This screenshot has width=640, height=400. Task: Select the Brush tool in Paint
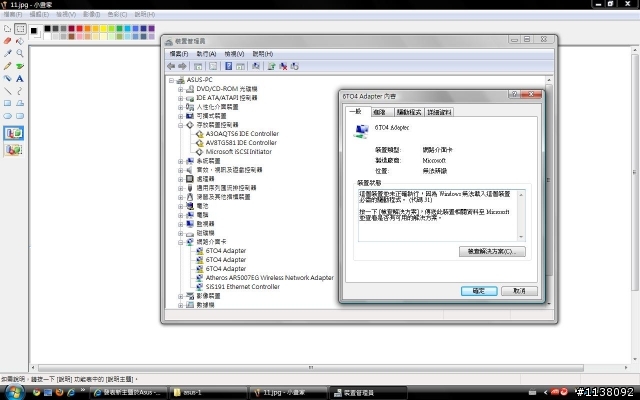(20, 66)
